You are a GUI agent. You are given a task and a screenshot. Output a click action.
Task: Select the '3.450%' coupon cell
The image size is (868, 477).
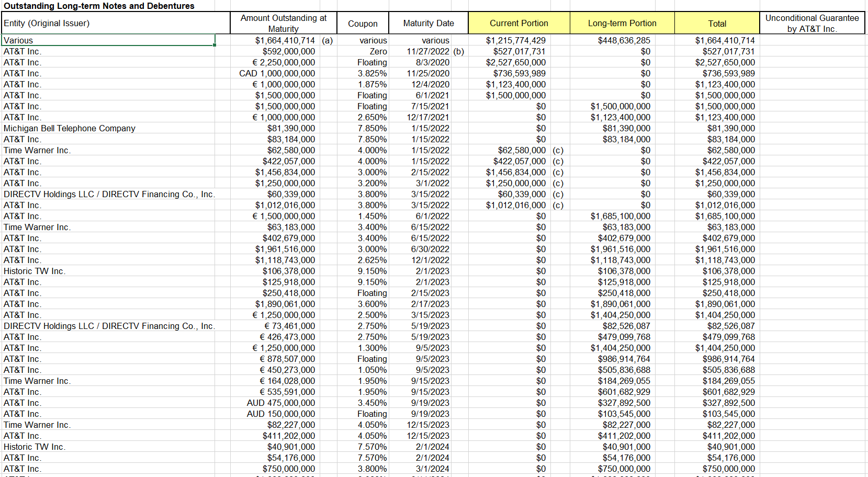[x=363, y=403]
